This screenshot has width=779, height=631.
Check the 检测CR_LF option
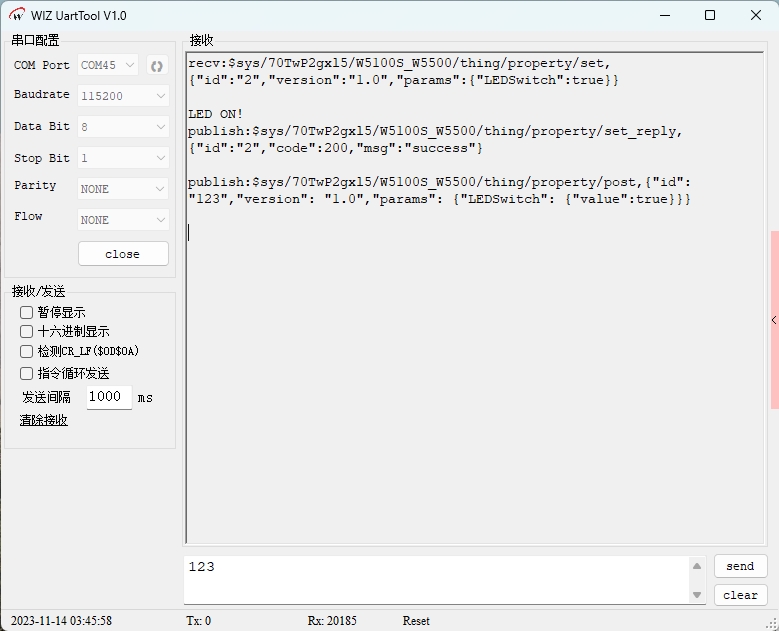click(27, 351)
